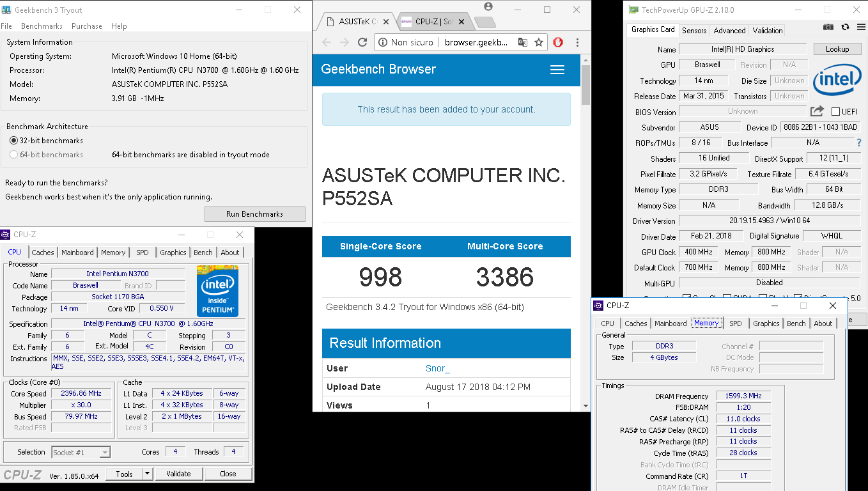Open the Benchmarks menu in Geekbench

(x=42, y=26)
